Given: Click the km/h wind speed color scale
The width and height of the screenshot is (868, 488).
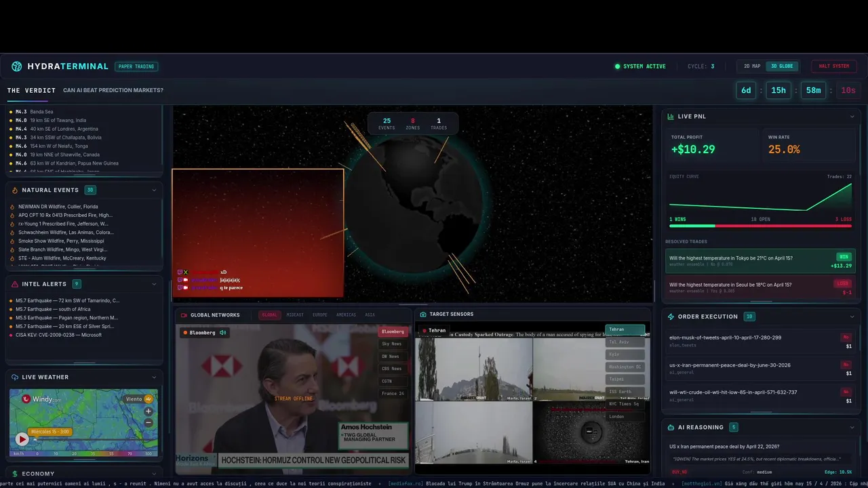Looking at the screenshot, I should point(83,453).
